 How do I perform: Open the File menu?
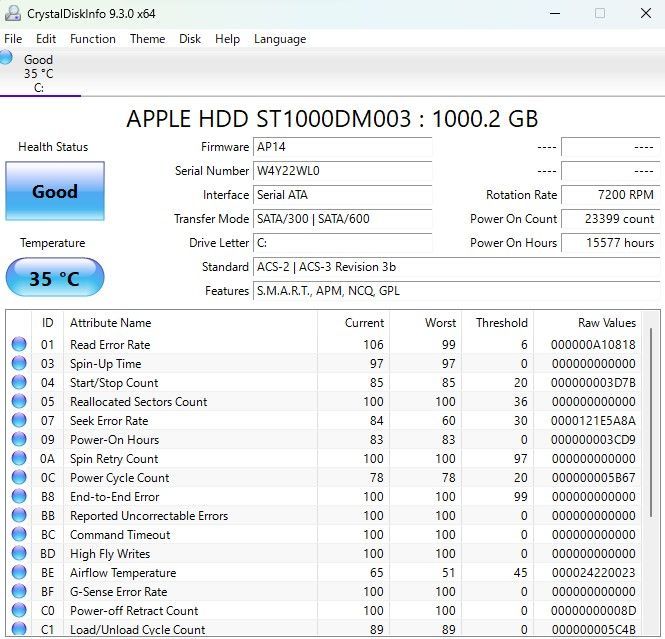pyautogui.click(x=13, y=39)
